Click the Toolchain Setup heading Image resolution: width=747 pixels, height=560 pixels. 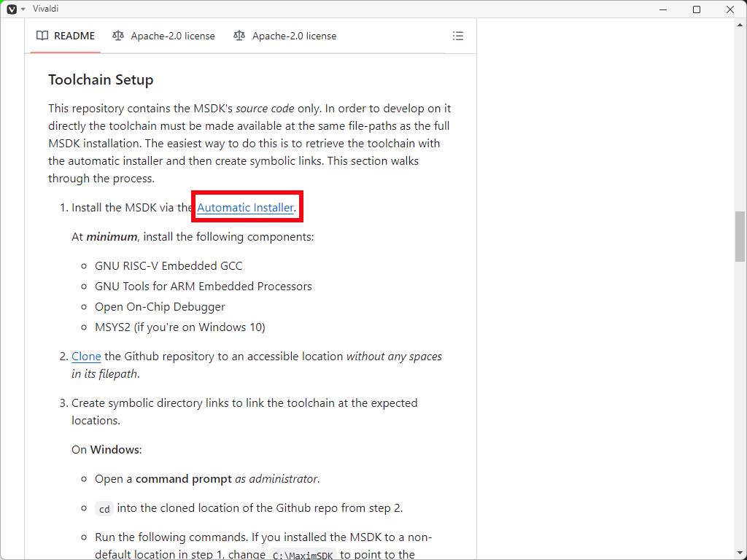pos(101,79)
